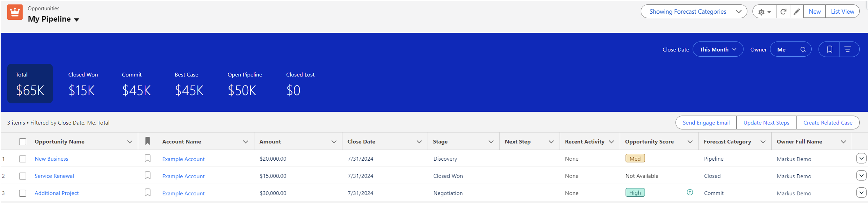Viewport: 868px width, 203px height.
Task: Click the search icon in Owner field
Action: point(803,50)
